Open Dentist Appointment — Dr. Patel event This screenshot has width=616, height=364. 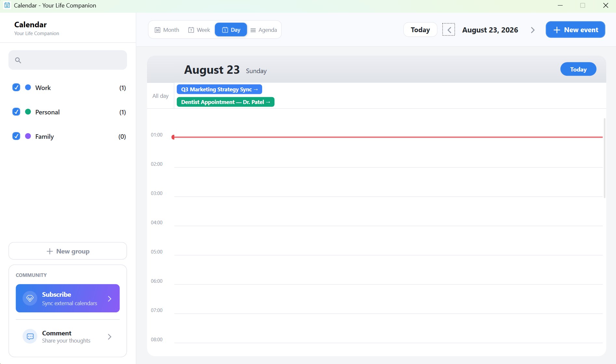coord(225,102)
